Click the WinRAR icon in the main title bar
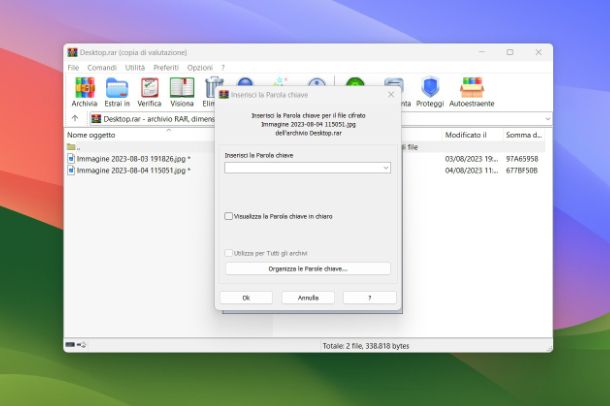The height and width of the screenshot is (406, 610). pyautogui.click(x=72, y=52)
